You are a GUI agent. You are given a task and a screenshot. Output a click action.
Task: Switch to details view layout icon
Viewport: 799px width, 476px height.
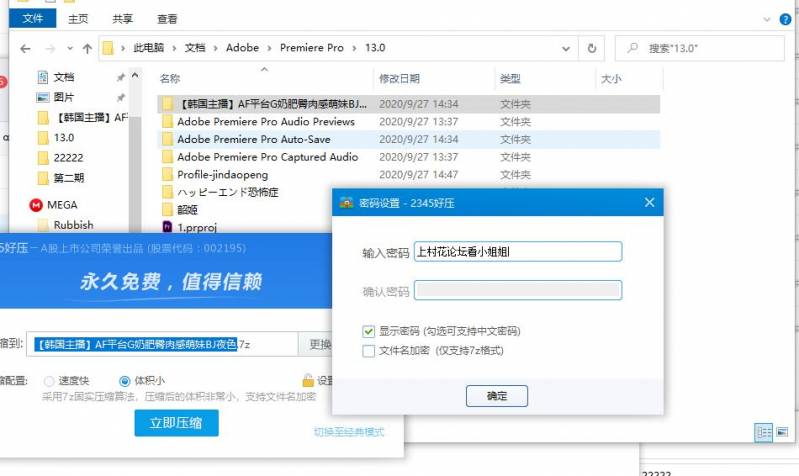763,433
